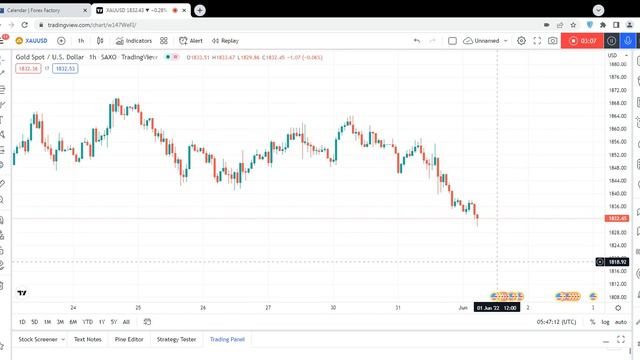Select the 5D date range
Screen dimensions: 640x360
click(35, 322)
